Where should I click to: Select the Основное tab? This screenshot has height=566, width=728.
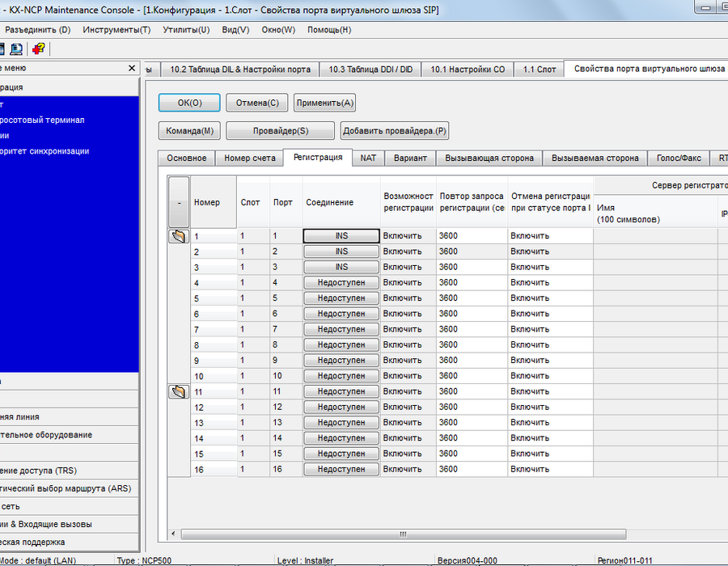(x=187, y=158)
